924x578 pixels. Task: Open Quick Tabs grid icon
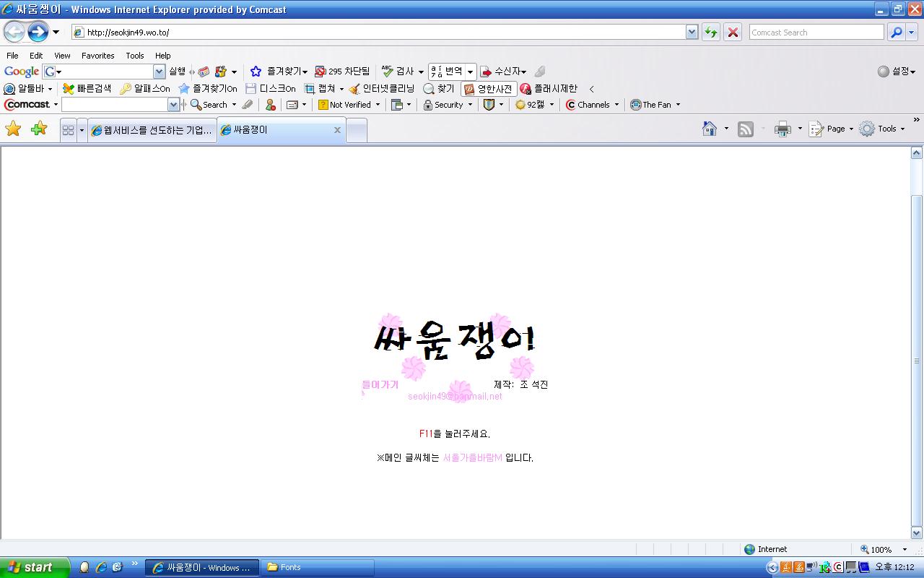coord(69,130)
